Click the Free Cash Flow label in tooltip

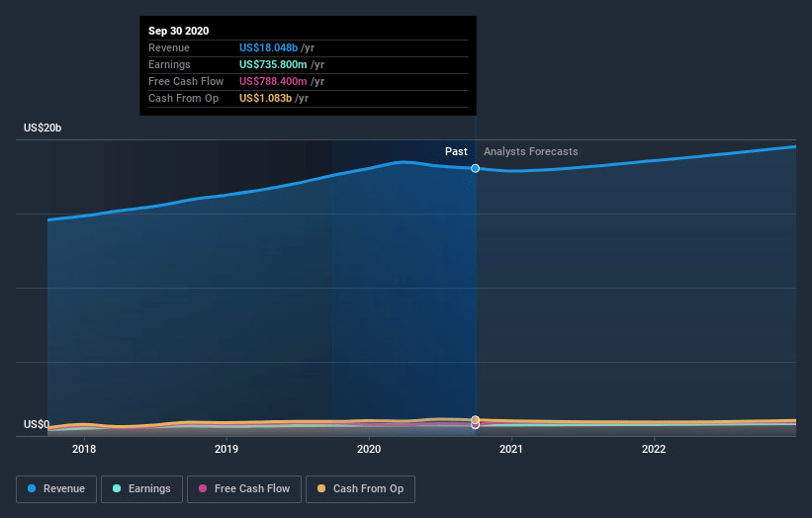(x=186, y=81)
